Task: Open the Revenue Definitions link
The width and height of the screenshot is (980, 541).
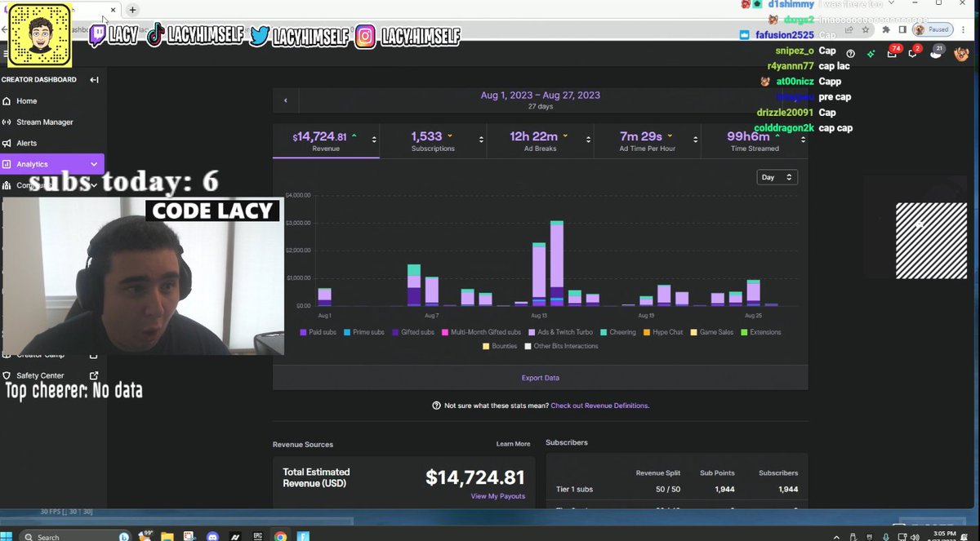Action: click(599, 406)
